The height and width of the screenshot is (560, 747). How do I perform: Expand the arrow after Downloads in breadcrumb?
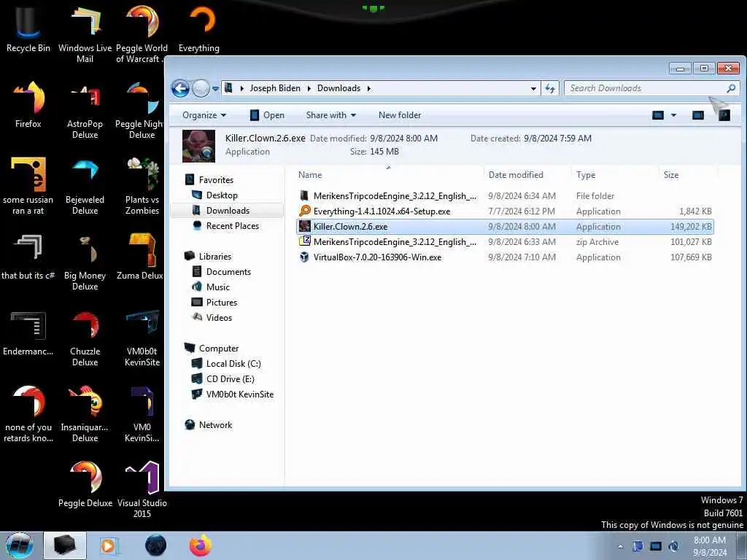[368, 88]
